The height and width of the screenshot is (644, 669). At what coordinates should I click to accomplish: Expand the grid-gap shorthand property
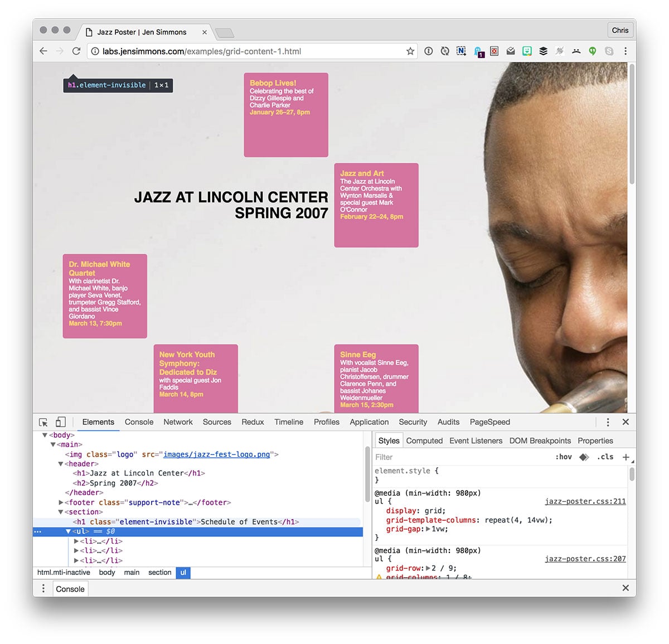click(428, 529)
